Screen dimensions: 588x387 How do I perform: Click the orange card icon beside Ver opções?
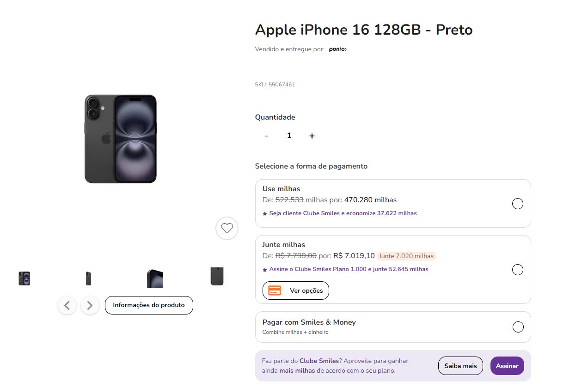point(275,290)
